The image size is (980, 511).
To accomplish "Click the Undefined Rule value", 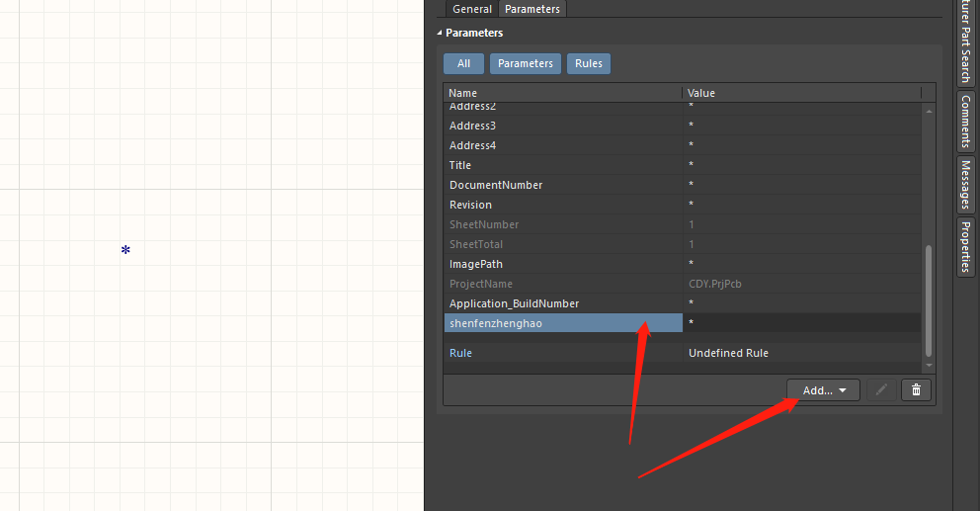I will (728, 353).
